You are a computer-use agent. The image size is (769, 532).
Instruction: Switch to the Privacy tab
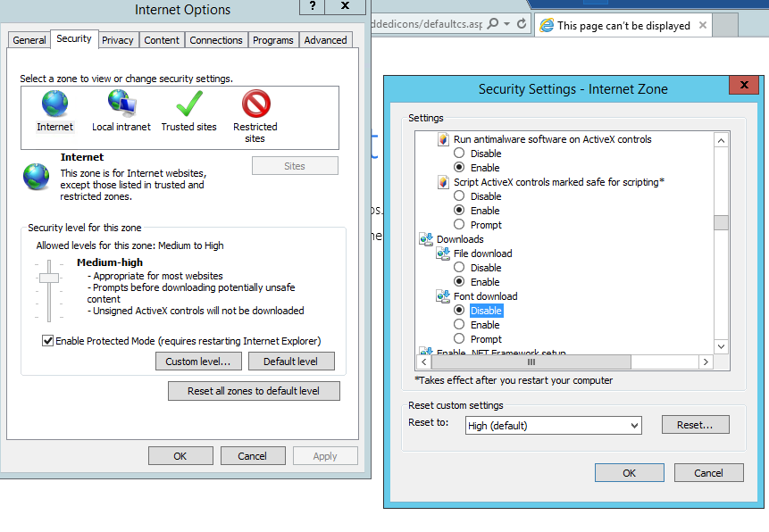click(x=118, y=40)
